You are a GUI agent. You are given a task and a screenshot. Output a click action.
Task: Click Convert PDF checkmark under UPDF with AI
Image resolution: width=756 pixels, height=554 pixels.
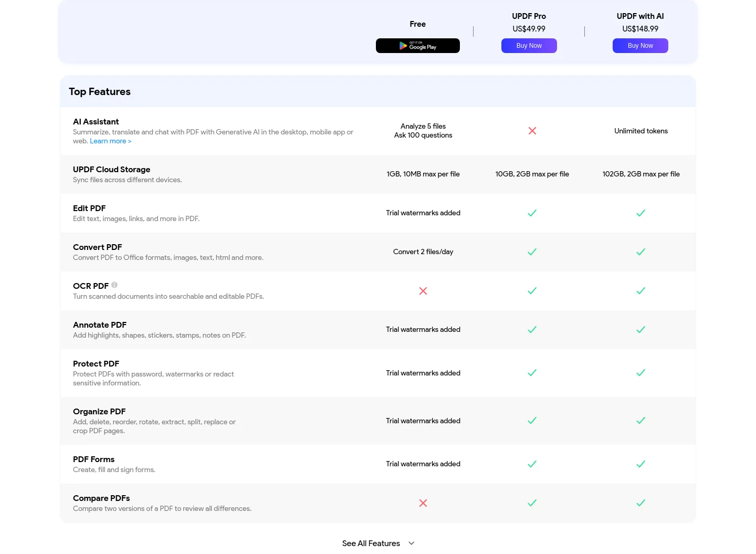(x=641, y=252)
